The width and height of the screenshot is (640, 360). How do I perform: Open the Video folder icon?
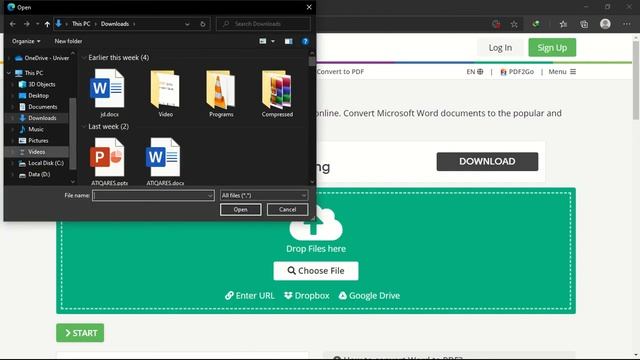(165, 93)
